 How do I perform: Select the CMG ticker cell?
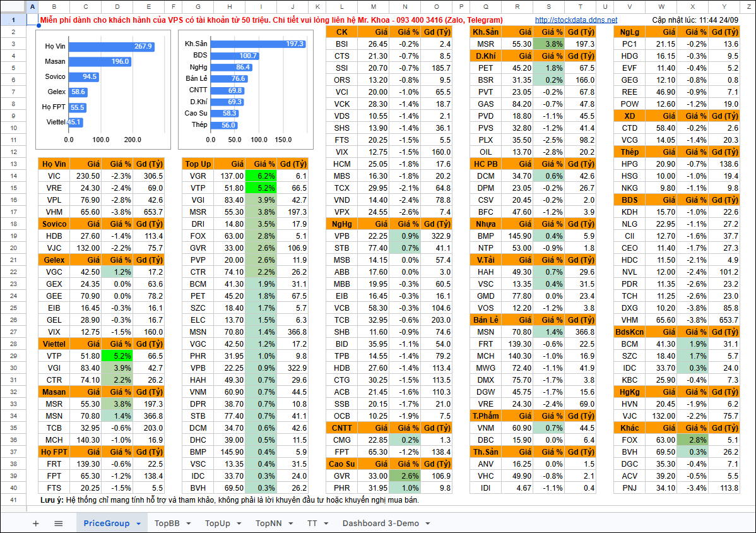tap(342, 440)
